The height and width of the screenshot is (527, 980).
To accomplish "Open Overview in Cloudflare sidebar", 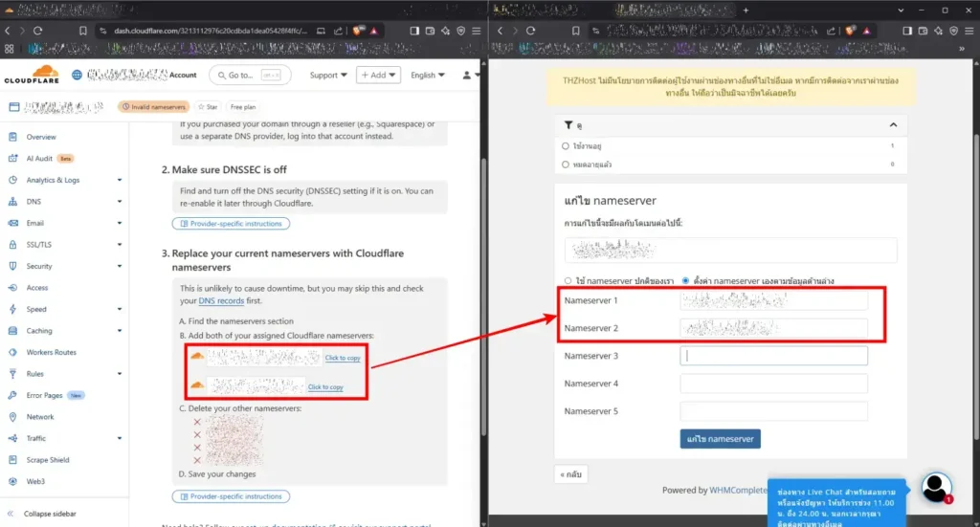I will point(40,137).
